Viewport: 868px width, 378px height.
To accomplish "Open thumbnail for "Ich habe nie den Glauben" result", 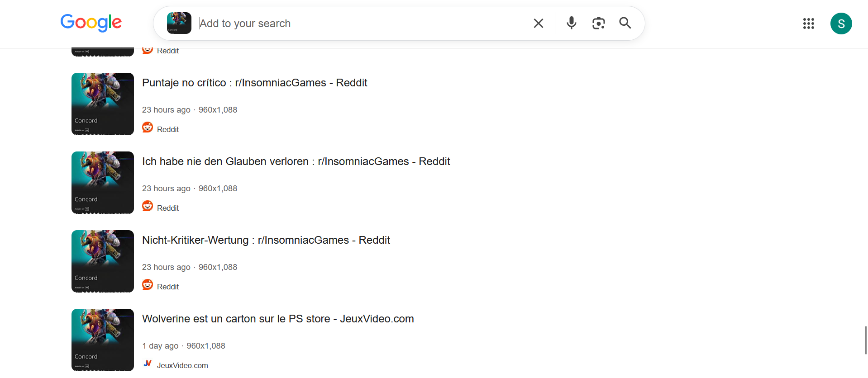I will click(103, 183).
